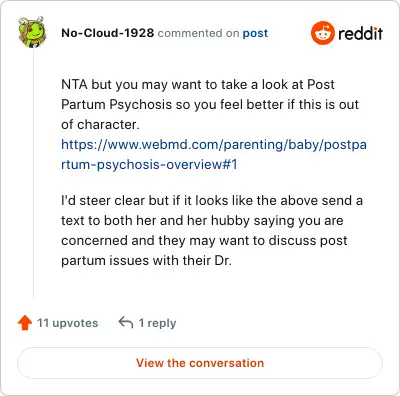Click the "of character." text line
Viewport: 400px width, 396px height.
click(100, 125)
